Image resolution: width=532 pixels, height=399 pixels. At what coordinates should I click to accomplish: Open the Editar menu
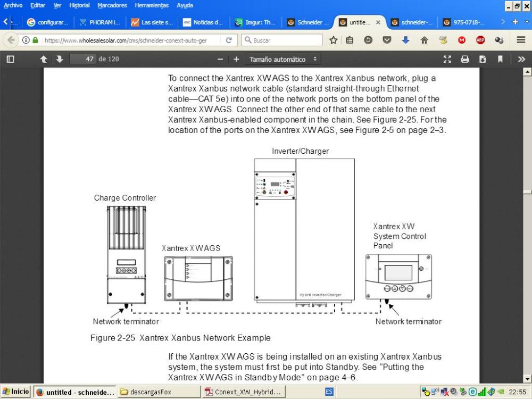pyautogui.click(x=38, y=5)
